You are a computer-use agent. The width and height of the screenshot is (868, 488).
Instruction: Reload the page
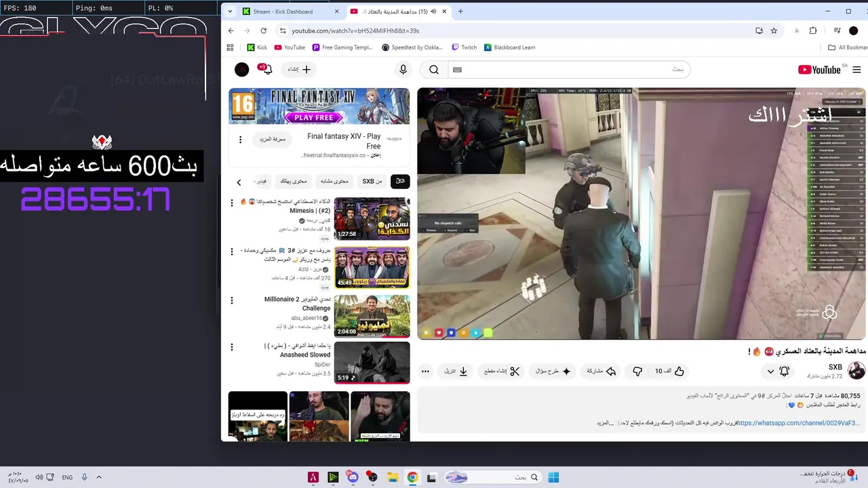[x=264, y=30]
